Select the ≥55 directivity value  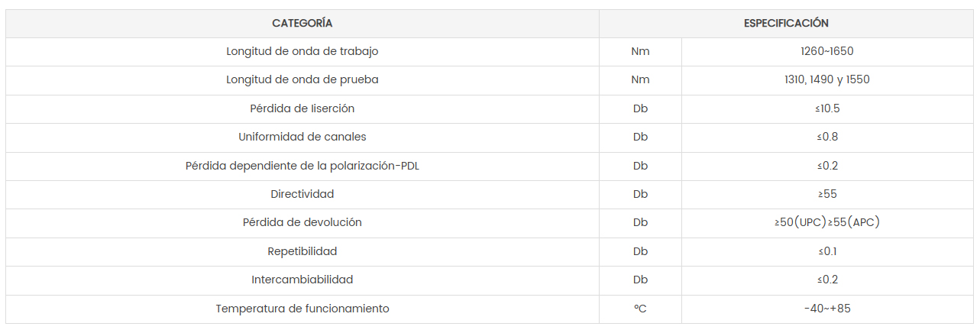tap(827, 195)
